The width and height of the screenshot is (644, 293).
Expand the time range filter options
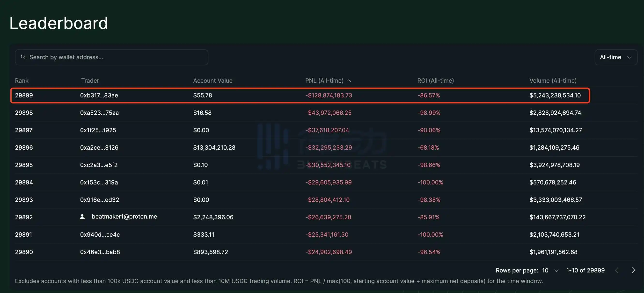(x=615, y=57)
